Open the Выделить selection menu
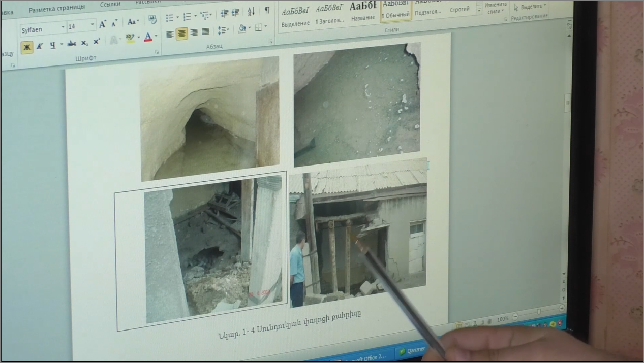 click(530, 7)
